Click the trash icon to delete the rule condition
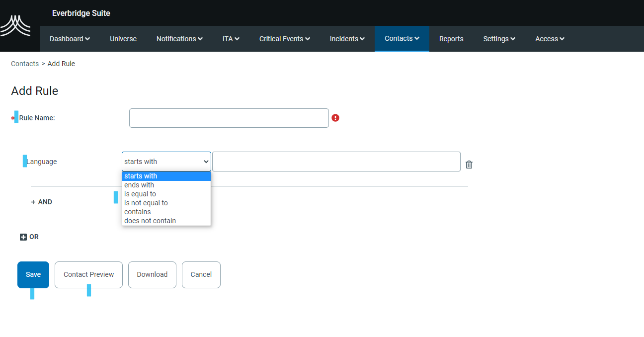This screenshot has width=644, height=337. click(x=469, y=164)
